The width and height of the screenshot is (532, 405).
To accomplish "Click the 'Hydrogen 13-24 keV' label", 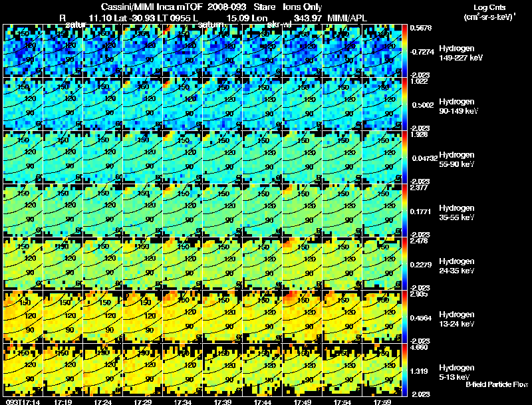I will [x=457, y=319].
